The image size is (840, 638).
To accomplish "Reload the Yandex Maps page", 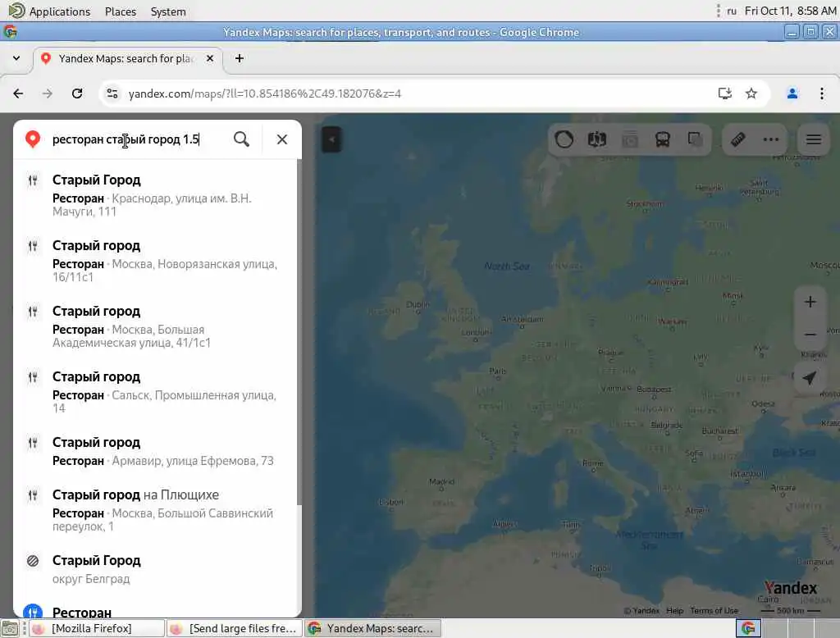I will 77,93.
